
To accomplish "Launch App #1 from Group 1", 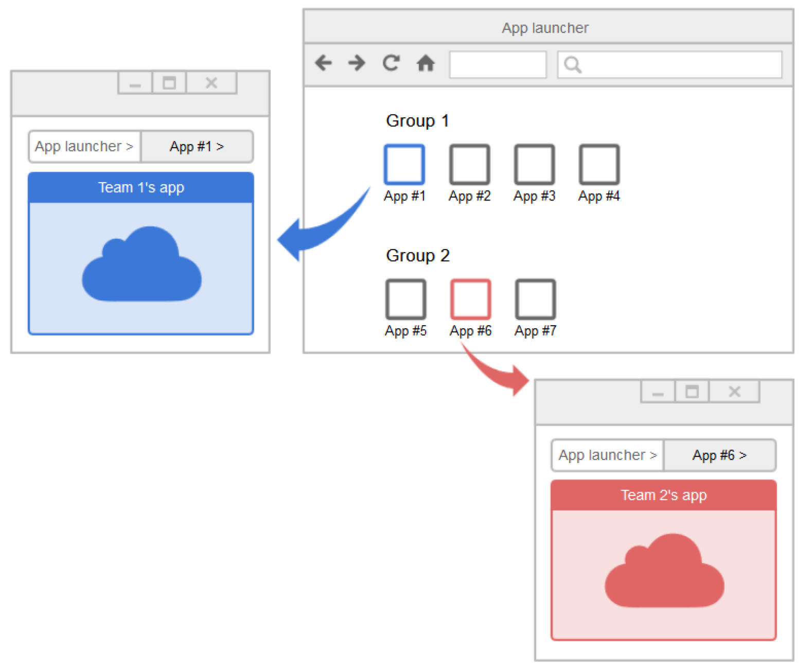I will click(404, 165).
